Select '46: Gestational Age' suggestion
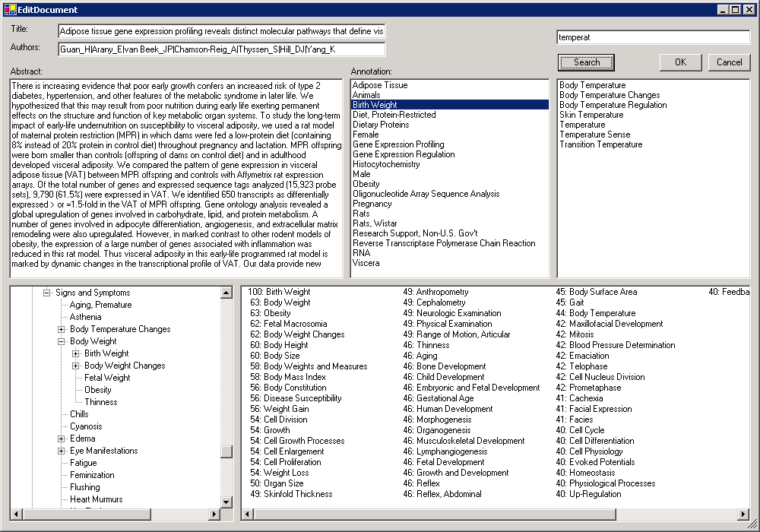This screenshot has width=760, height=532. coord(439,398)
